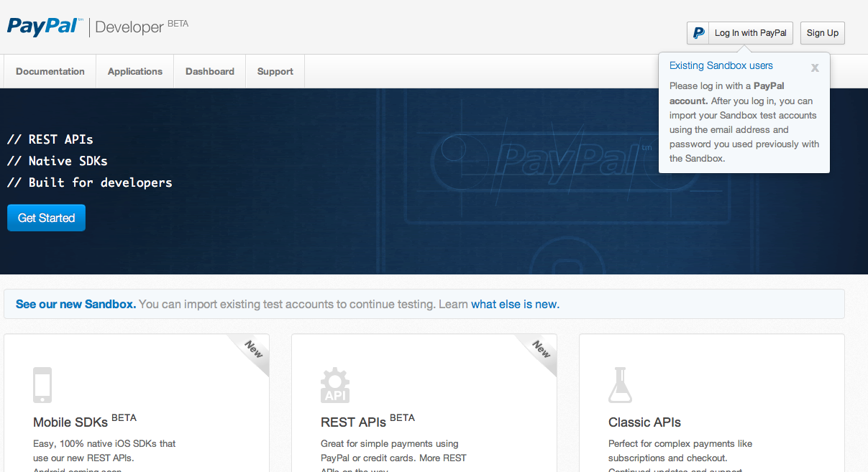Click the PayPal logo in header
The width and height of the screenshot is (868, 472).
point(43,27)
